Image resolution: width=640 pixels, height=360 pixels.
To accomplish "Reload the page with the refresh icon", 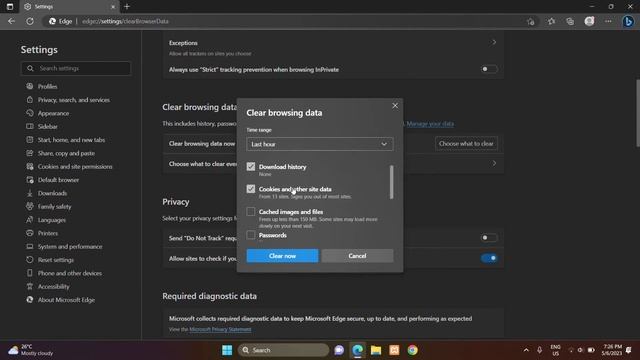I will click(30, 21).
